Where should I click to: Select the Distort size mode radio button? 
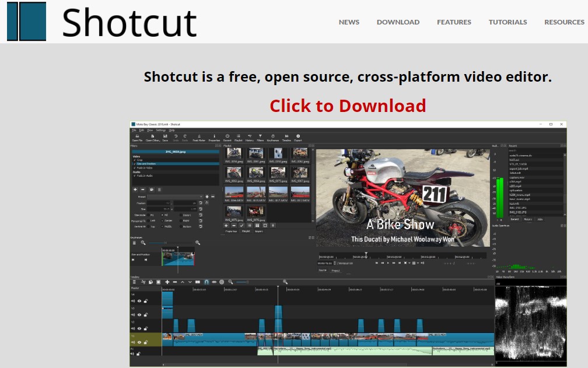[181, 215]
